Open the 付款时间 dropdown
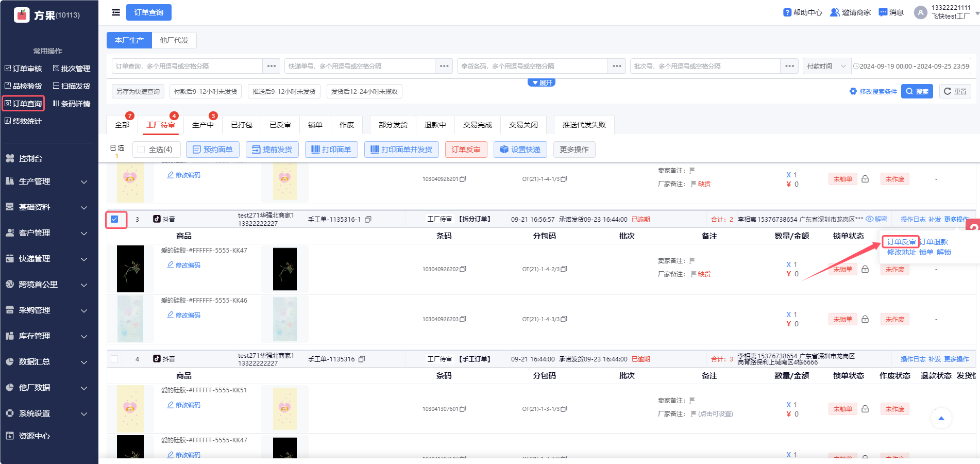Image resolution: width=980 pixels, height=464 pixels. click(826, 66)
